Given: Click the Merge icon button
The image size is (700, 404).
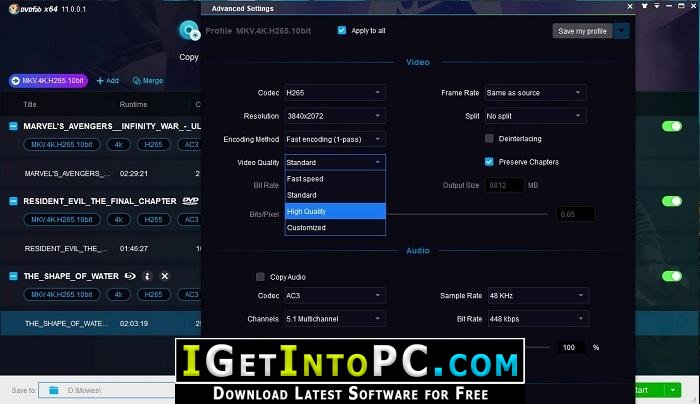Looking at the screenshot, I should pyautogui.click(x=137, y=81).
